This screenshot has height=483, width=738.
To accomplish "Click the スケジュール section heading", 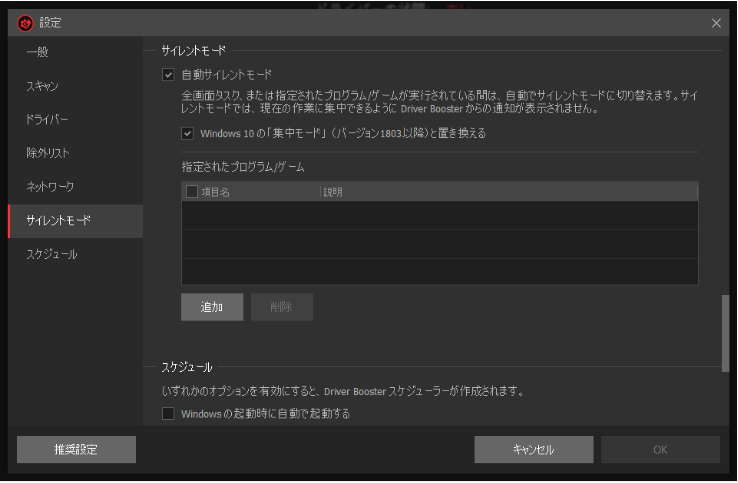I will tap(187, 367).
